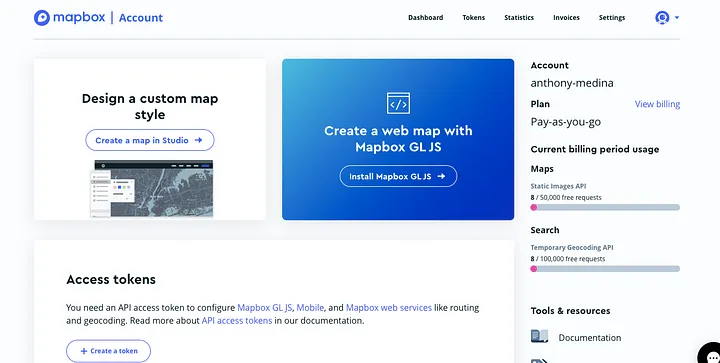Open the View billing link
This screenshot has width=720, height=363.
click(x=657, y=104)
